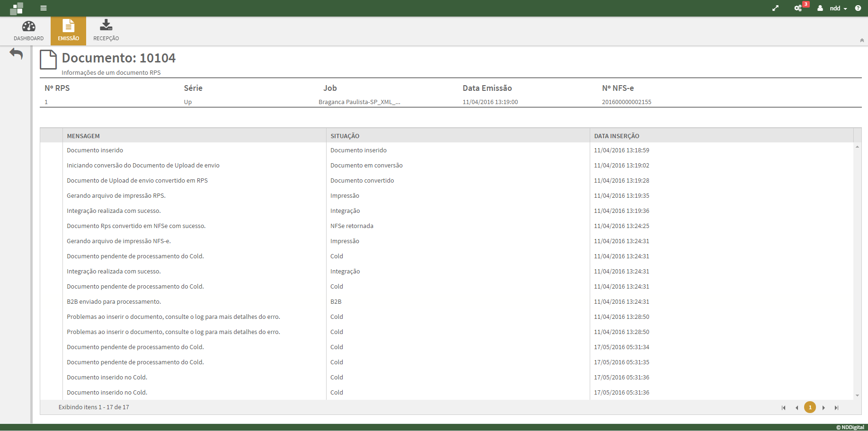Switch to the Emissão tab
This screenshot has height=431, width=868.
(x=68, y=31)
